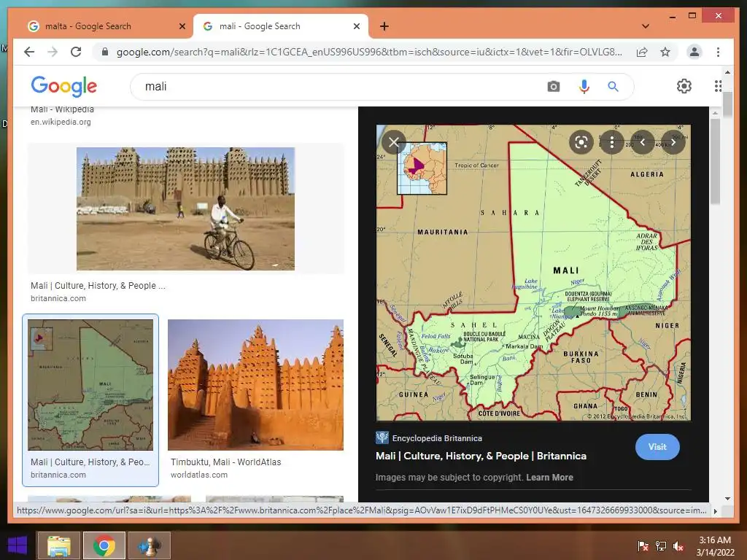Go back to the previous page

pos(29,52)
